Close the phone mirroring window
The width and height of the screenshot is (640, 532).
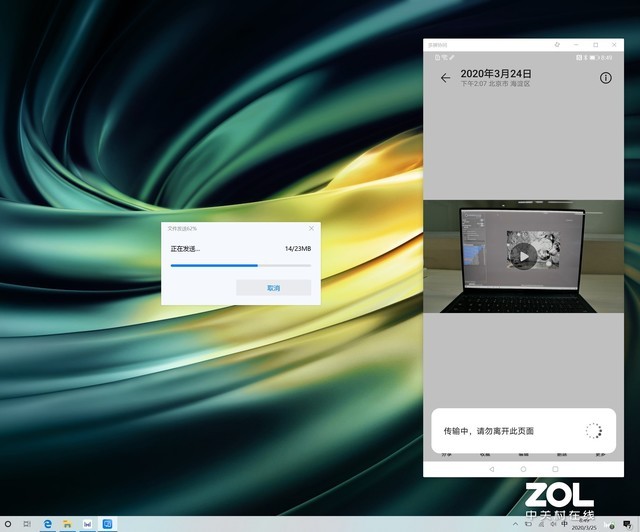[615, 45]
